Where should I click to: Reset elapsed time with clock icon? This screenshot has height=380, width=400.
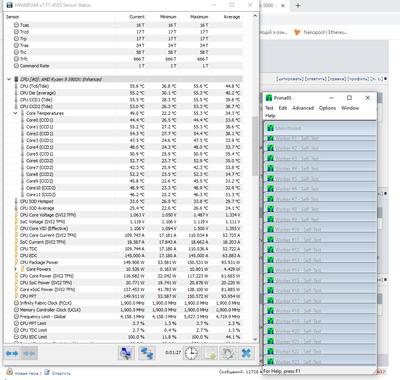point(191,353)
